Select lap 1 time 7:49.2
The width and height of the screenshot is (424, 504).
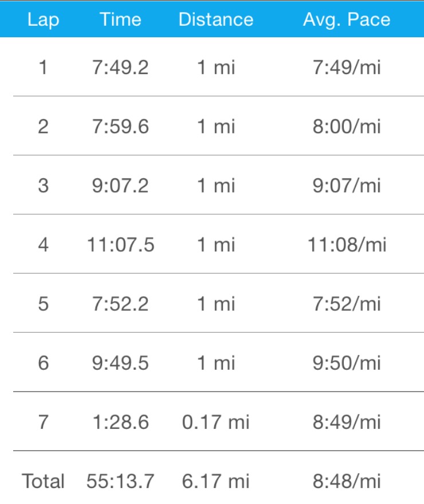tap(120, 68)
